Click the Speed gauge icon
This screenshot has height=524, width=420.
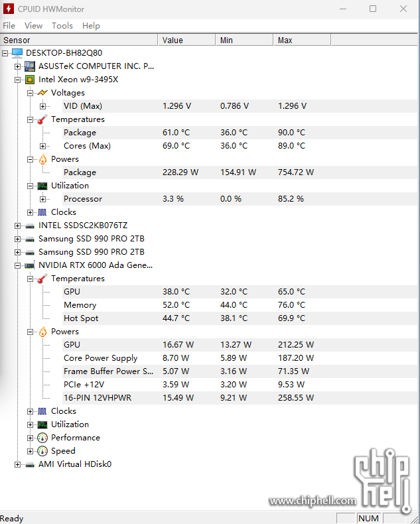pos(42,451)
